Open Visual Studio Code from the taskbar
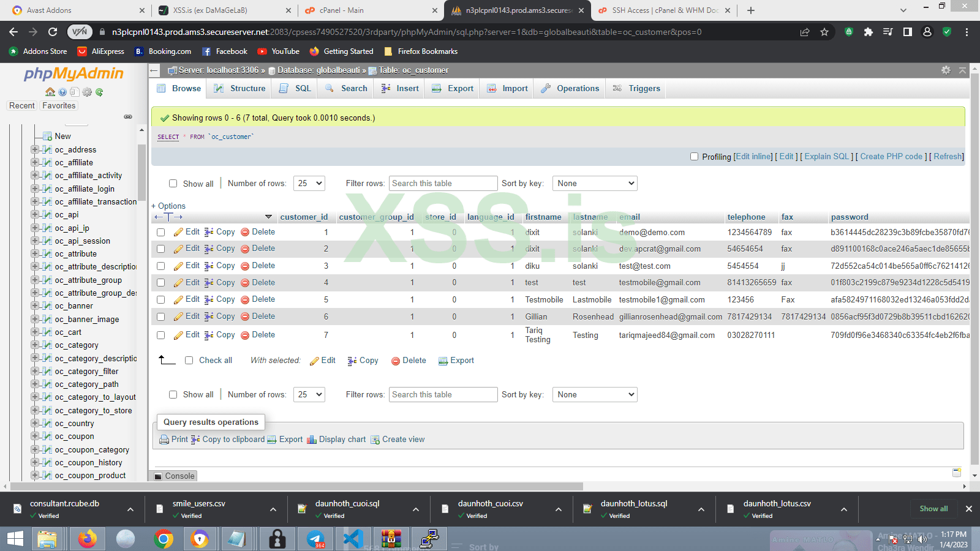980x551 pixels. click(353, 539)
